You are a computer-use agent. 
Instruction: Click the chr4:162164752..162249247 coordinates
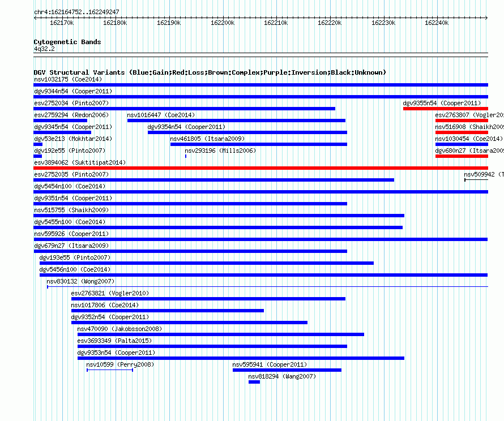pos(76,12)
